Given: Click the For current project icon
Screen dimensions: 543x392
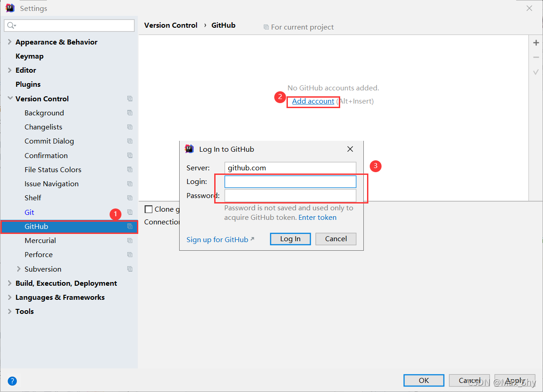Looking at the screenshot, I should [x=266, y=27].
